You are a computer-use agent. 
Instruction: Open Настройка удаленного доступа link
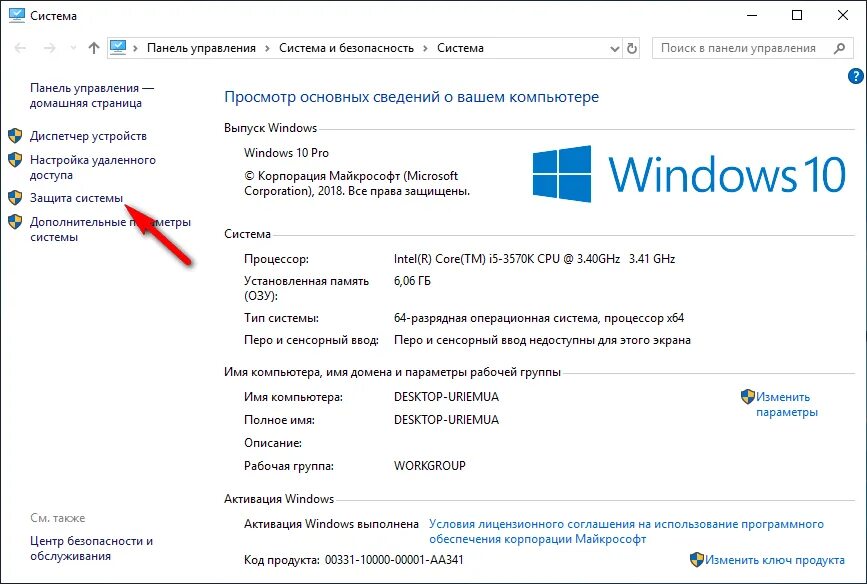click(x=93, y=168)
